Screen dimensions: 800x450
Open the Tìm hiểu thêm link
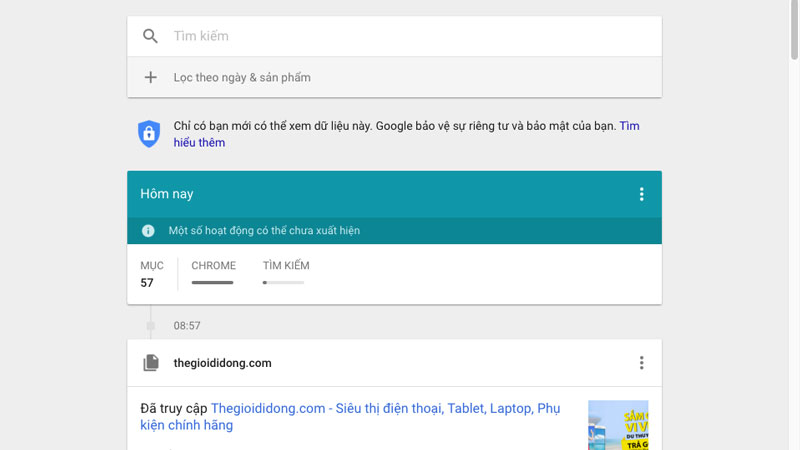pos(406,134)
